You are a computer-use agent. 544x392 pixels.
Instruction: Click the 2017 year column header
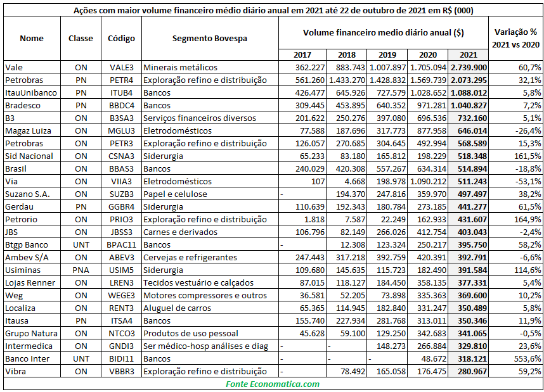click(x=302, y=54)
